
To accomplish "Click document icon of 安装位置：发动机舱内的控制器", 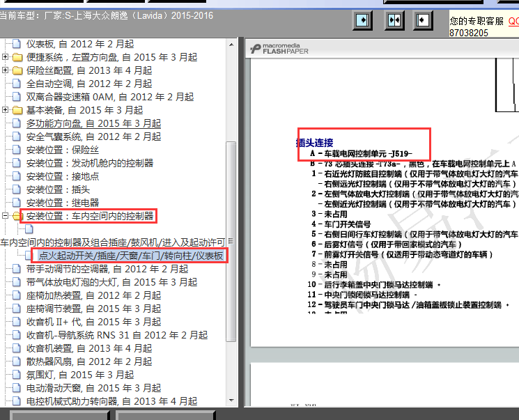I will click(x=17, y=163).
